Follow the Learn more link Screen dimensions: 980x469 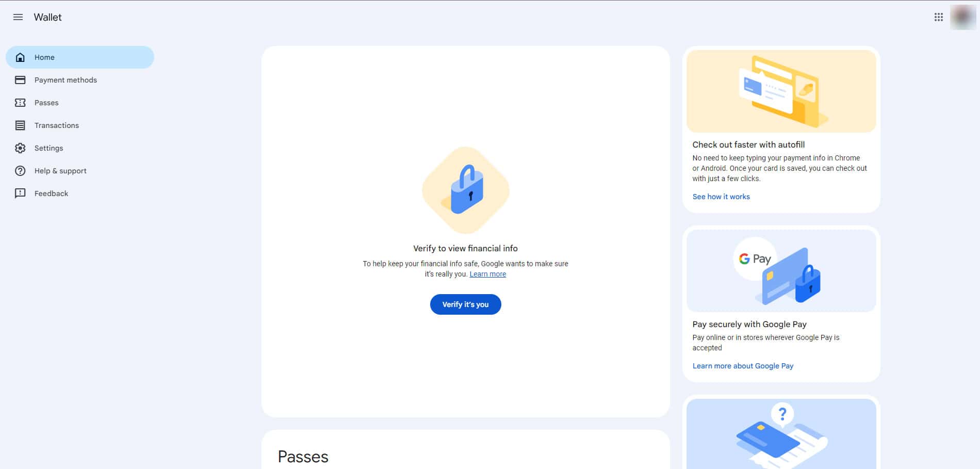(x=487, y=274)
